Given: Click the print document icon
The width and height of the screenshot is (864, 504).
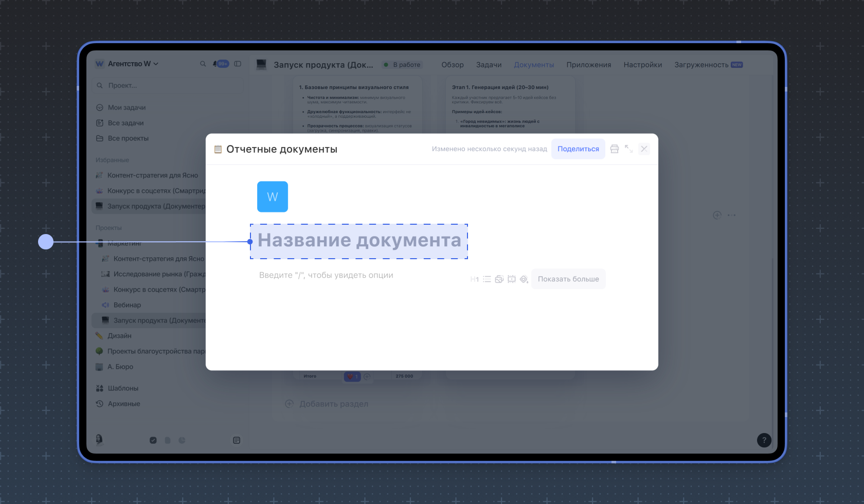Looking at the screenshot, I should pyautogui.click(x=614, y=149).
